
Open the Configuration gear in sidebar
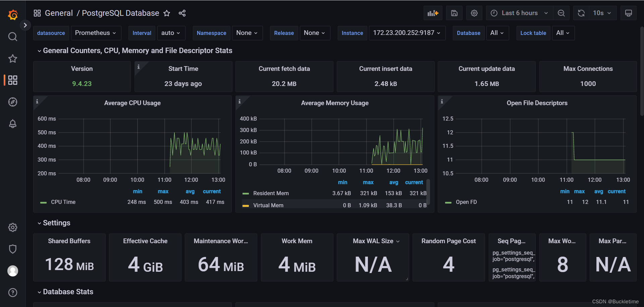[13, 227]
